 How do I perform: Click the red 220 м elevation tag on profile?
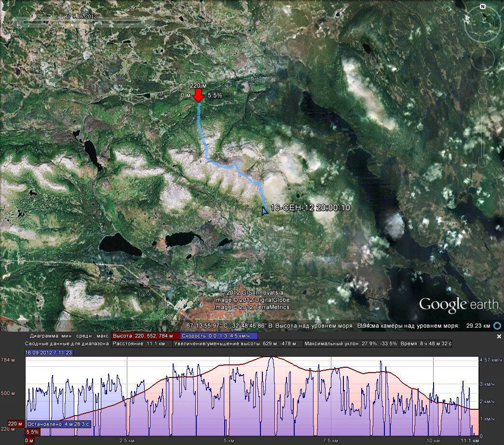16,424
